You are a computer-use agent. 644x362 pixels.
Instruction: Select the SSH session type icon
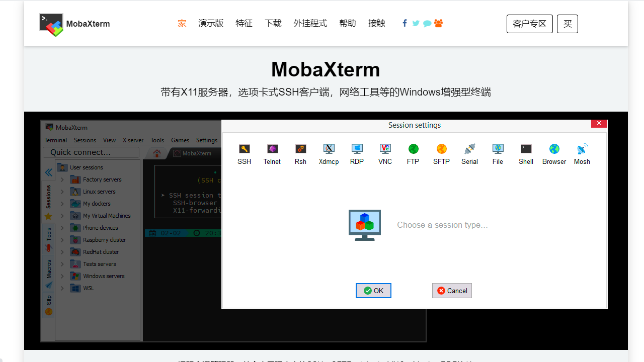pyautogui.click(x=244, y=153)
